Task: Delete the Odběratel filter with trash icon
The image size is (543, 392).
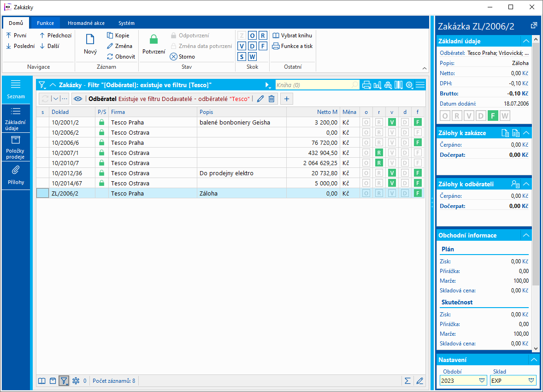Action: point(271,99)
